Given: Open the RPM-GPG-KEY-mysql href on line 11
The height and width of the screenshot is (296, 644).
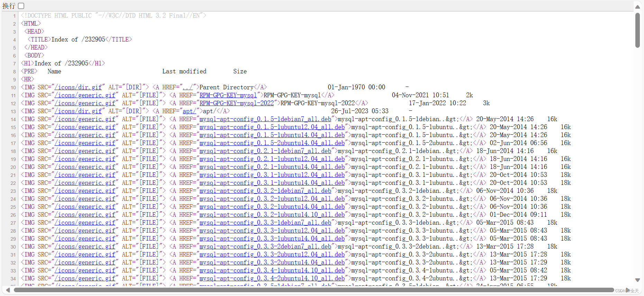Looking at the screenshot, I should pyautogui.click(x=228, y=95).
